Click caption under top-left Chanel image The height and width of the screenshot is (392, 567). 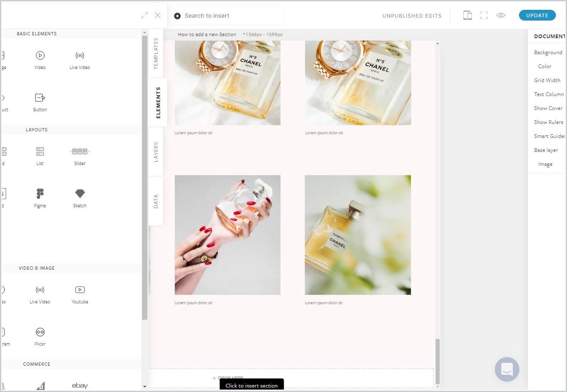tap(193, 133)
